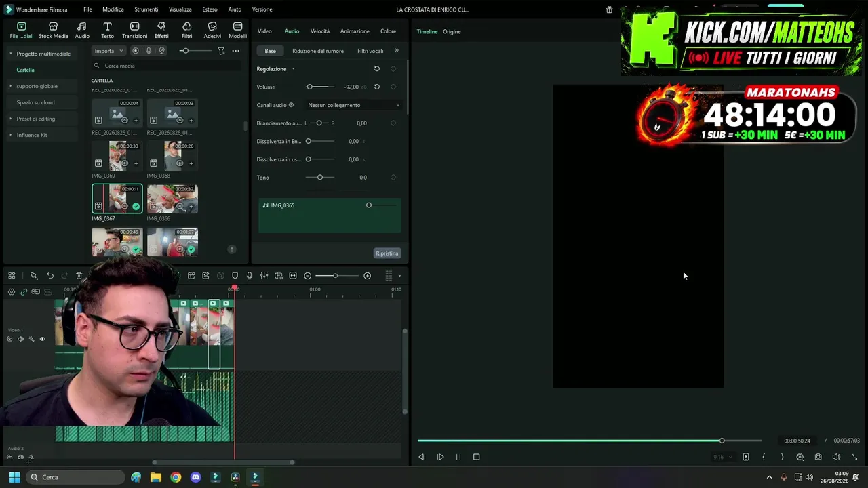Adjust the Tono slider handle
The height and width of the screenshot is (488, 868).
pos(320,178)
